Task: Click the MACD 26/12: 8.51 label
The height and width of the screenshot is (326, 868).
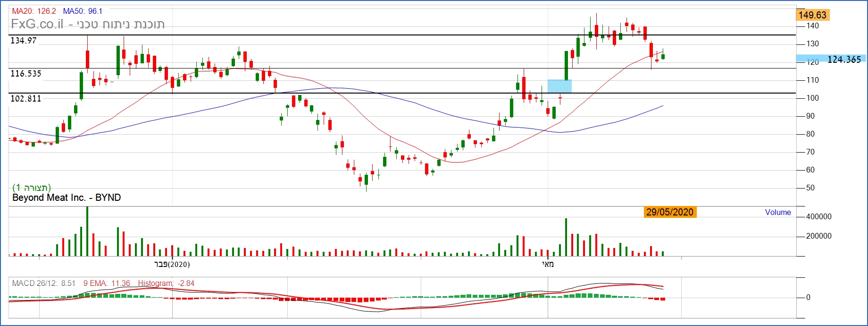Action: pyautogui.click(x=44, y=283)
